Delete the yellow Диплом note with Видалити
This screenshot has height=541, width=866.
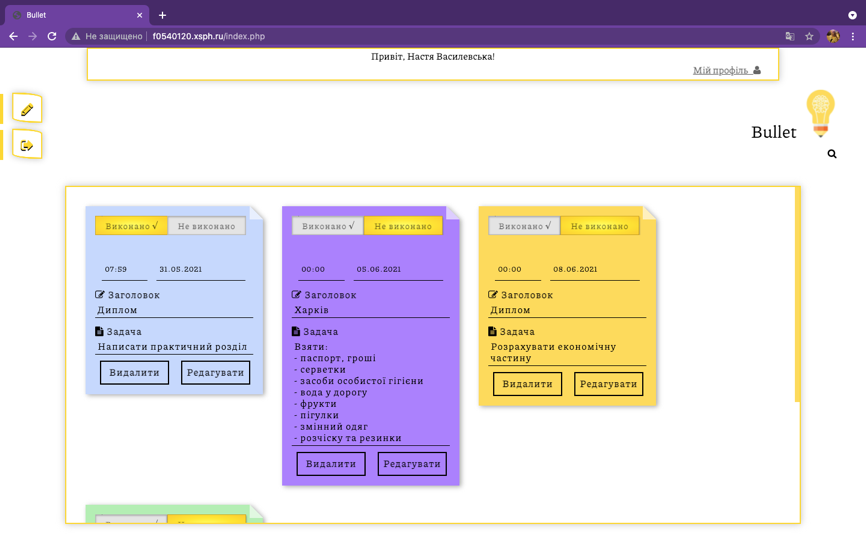[x=527, y=384]
